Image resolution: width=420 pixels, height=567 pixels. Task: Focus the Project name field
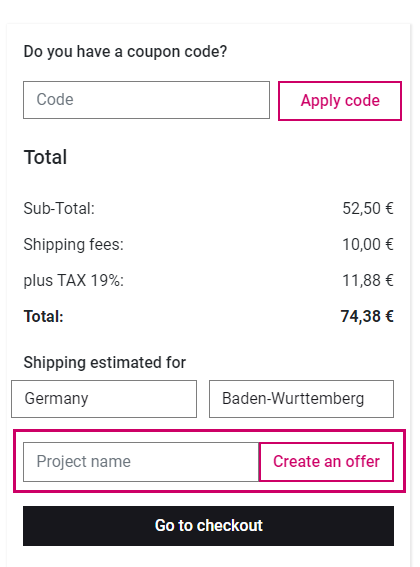click(x=141, y=462)
